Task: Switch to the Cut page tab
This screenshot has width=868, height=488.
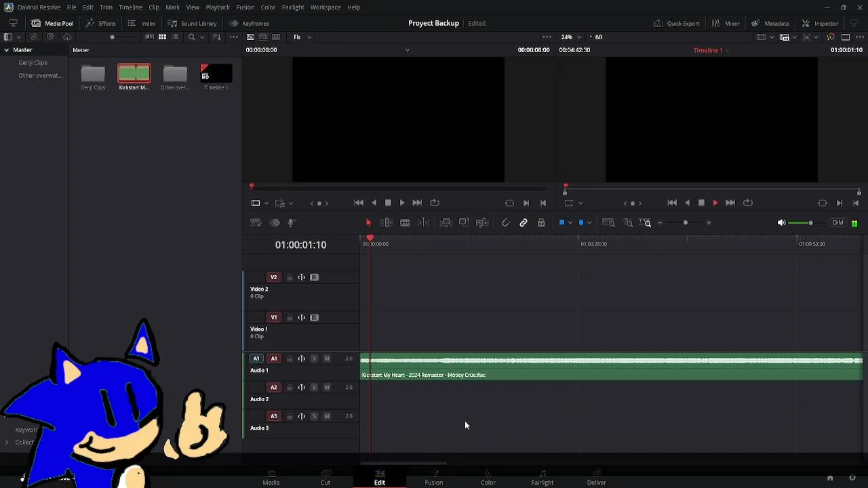Action: 325,478
